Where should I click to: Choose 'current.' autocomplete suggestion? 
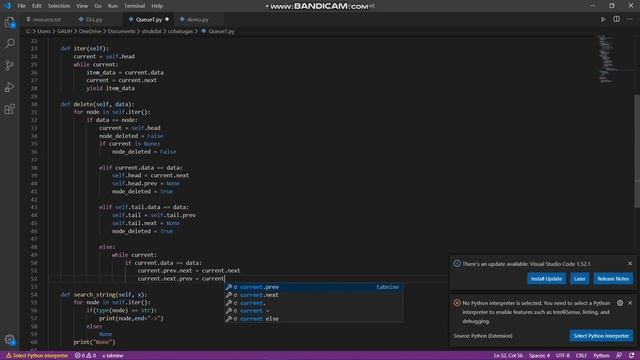tap(314, 303)
